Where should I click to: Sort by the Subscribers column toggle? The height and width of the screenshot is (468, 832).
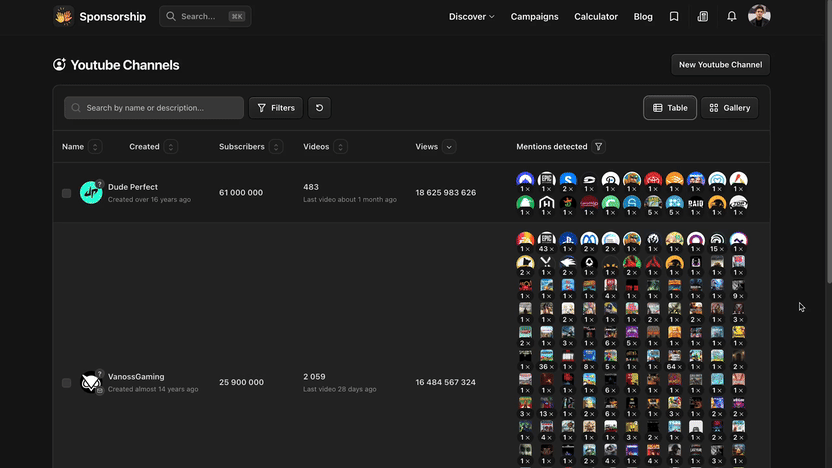point(276,146)
